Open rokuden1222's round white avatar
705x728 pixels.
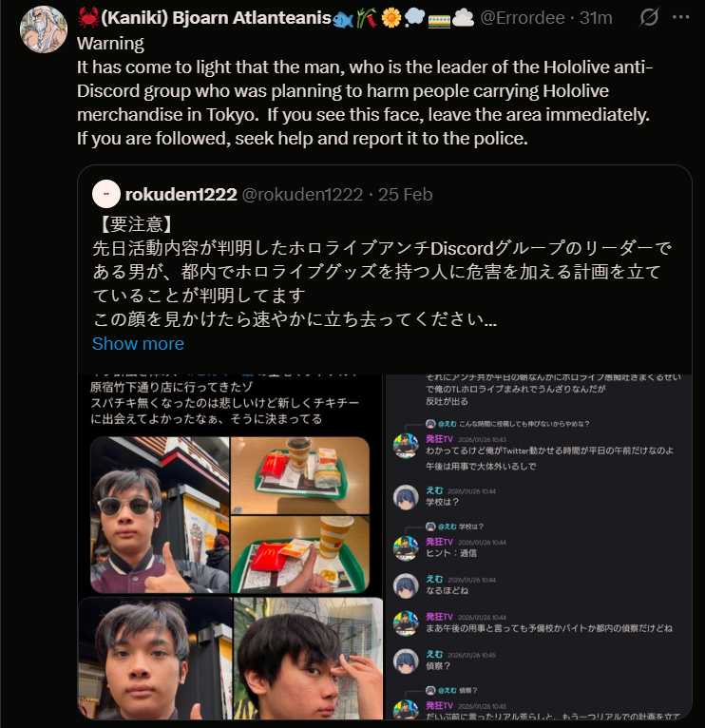point(106,194)
